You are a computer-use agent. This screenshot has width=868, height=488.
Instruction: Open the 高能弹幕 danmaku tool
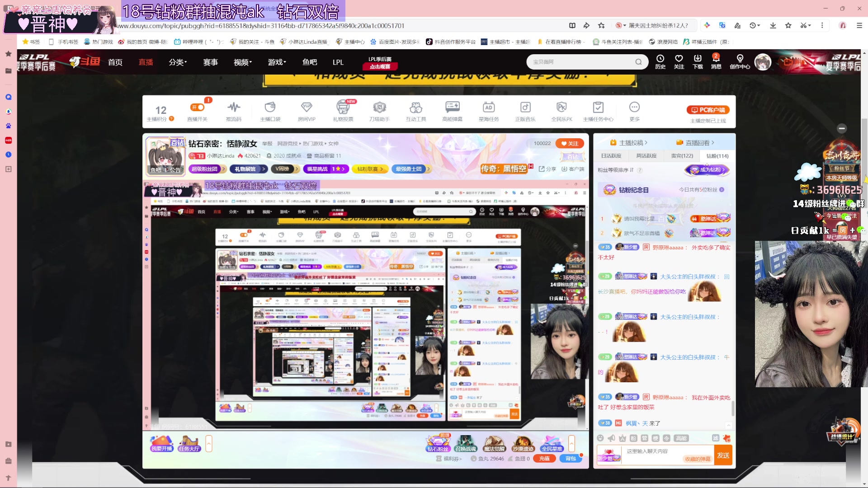(x=453, y=111)
